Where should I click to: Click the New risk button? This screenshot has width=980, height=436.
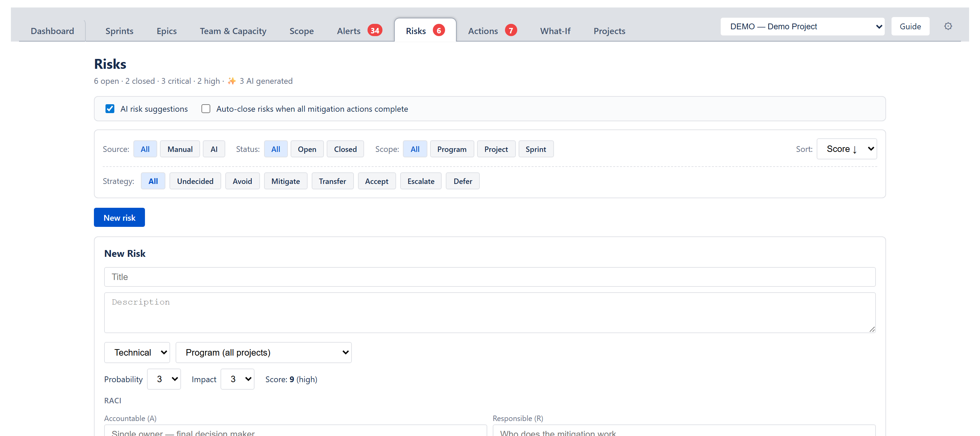[x=119, y=218]
